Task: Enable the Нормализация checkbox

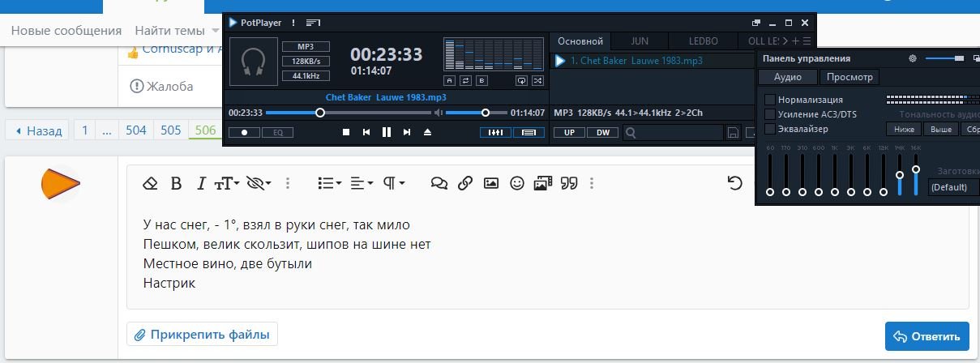Action: click(x=770, y=100)
